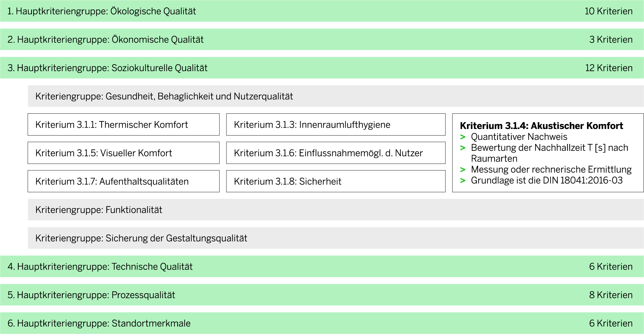Collapse the Soziokulturelle Qualität main group
644x334 pixels.
click(322, 68)
